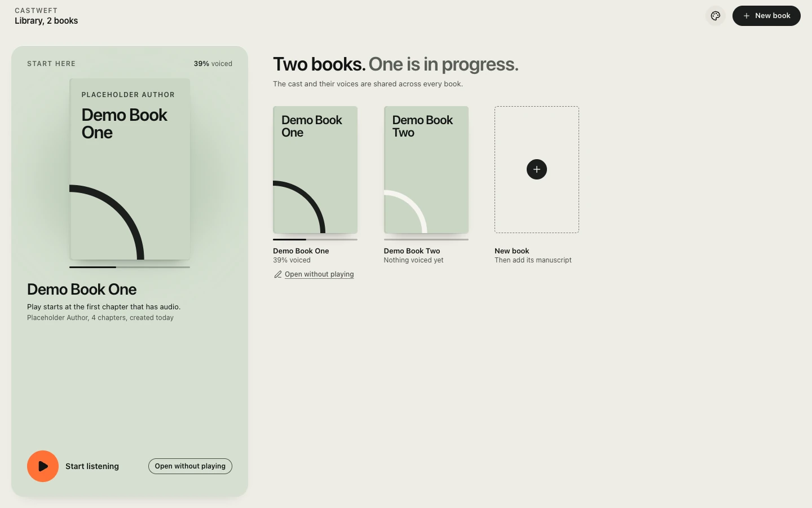Click the 'Library, 2 books' header text
Image resolution: width=812 pixels, height=508 pixels.
[46, 21]
